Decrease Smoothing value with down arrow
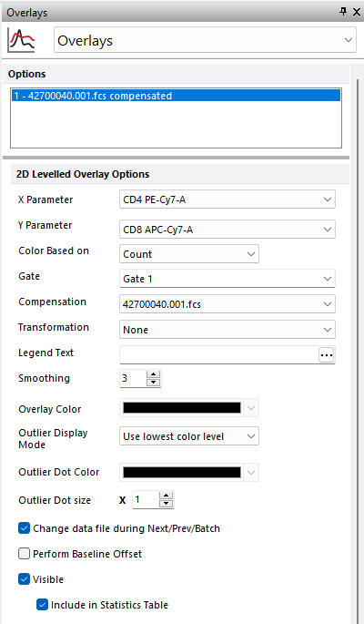 153,383
